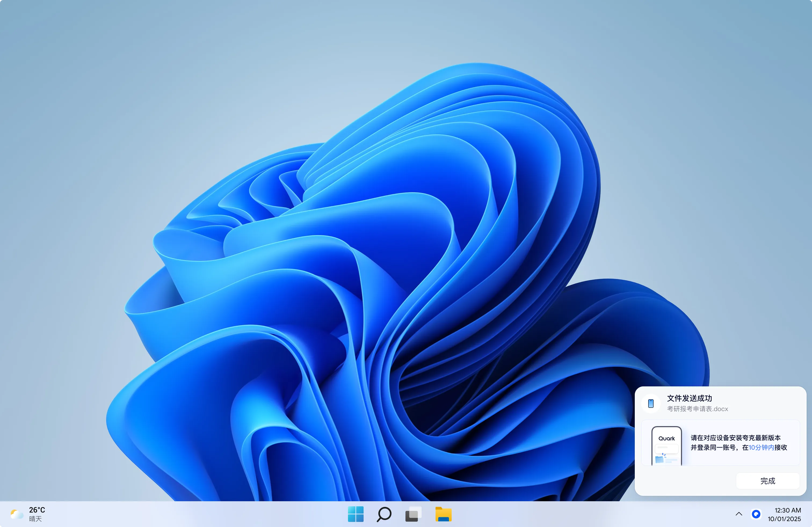This screenshot has height=527, width=812.
Task: Click phone device icon in notification
Action: coord(651,403)
